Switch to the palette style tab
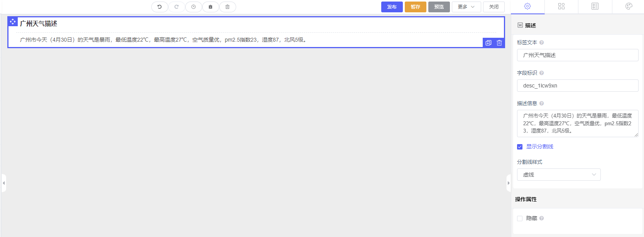The height and width of the screenshot is (237, 644). pos(629,6)
